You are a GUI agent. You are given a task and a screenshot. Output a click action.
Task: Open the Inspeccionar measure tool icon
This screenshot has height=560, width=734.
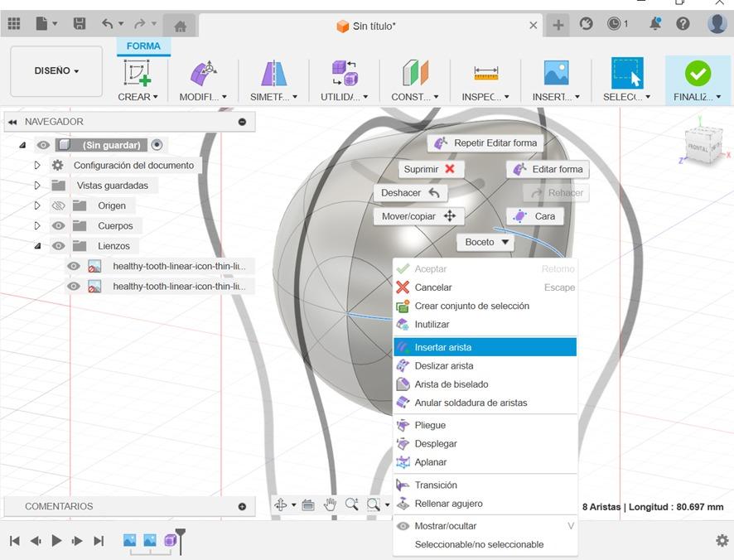[485, 73]
